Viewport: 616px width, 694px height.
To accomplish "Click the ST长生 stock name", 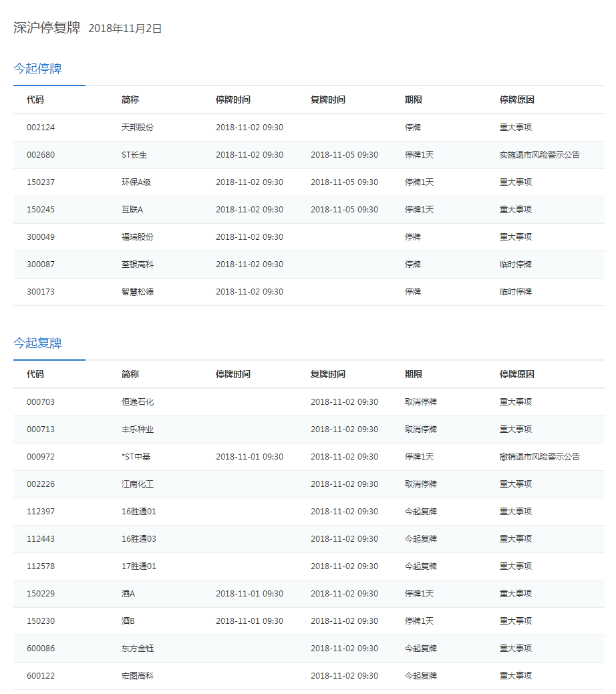I will click(x=134, y=155).
